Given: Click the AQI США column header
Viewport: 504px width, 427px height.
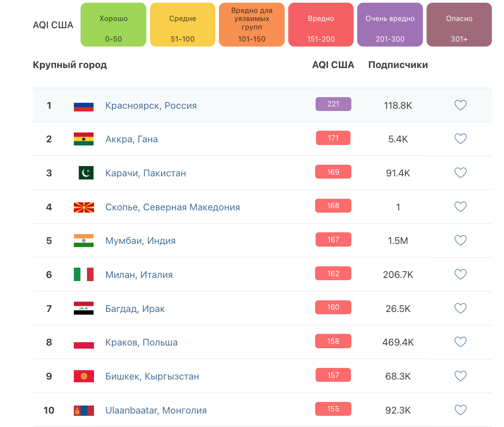Looking at the screenshot, I should pyautogui.click(x=333, y=65).
